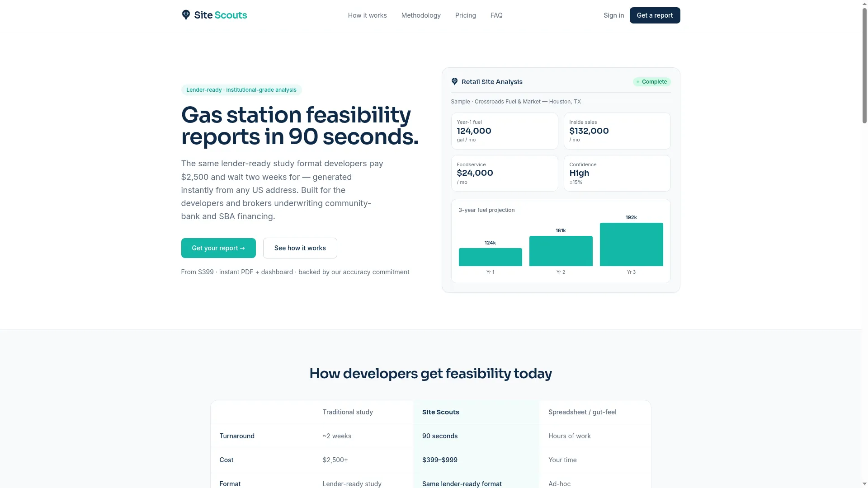Click the Cost row label
868x488 pixels.
(x=226, y=460)
